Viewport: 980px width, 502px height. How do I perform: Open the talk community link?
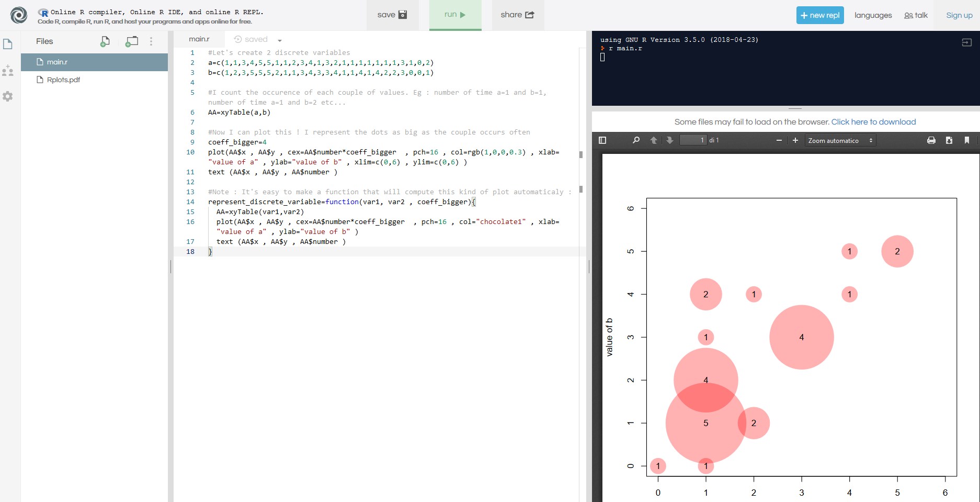point(916,15)
